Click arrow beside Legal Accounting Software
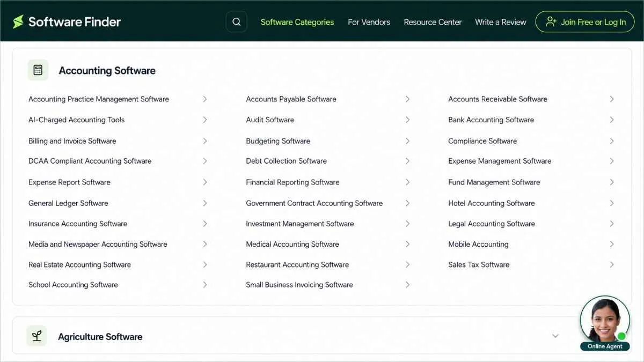Image resolution: width=644 pixels, height=362 pixels. click(x=612, y=224)
